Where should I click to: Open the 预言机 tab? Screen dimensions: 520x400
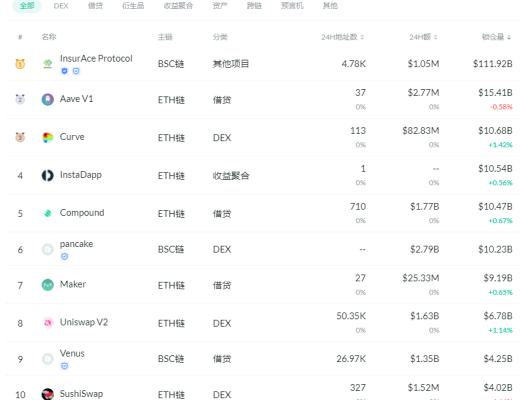tap(292, 6)
